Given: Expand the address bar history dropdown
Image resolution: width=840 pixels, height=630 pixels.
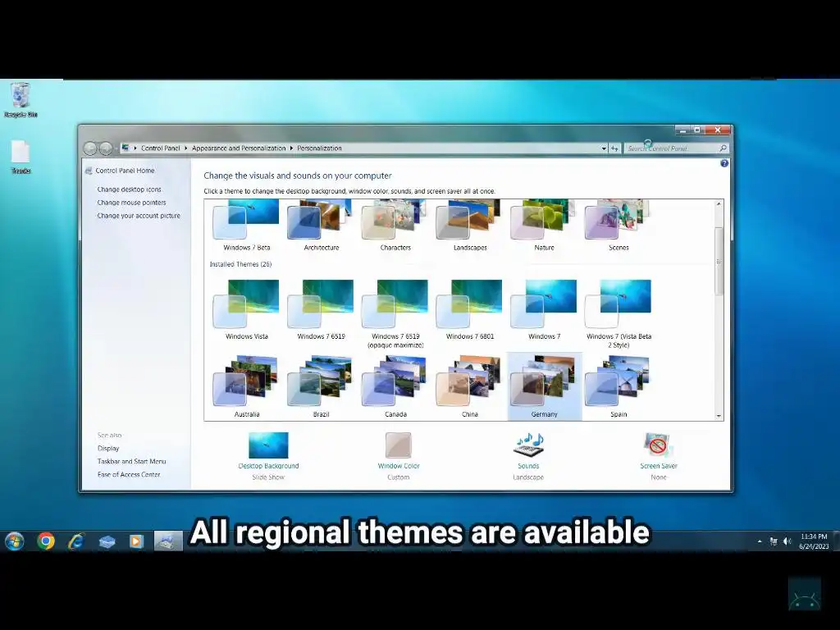Looking at the screenshot, I should (604, 148).
